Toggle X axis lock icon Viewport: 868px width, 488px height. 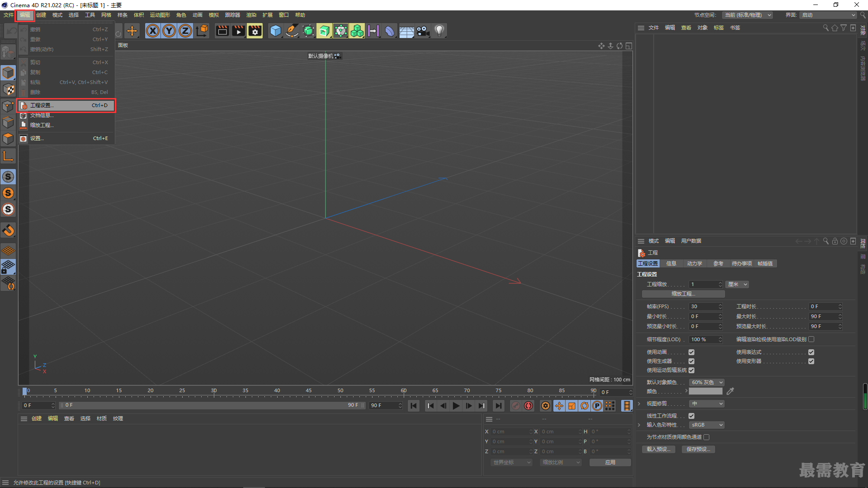[153, 31]
